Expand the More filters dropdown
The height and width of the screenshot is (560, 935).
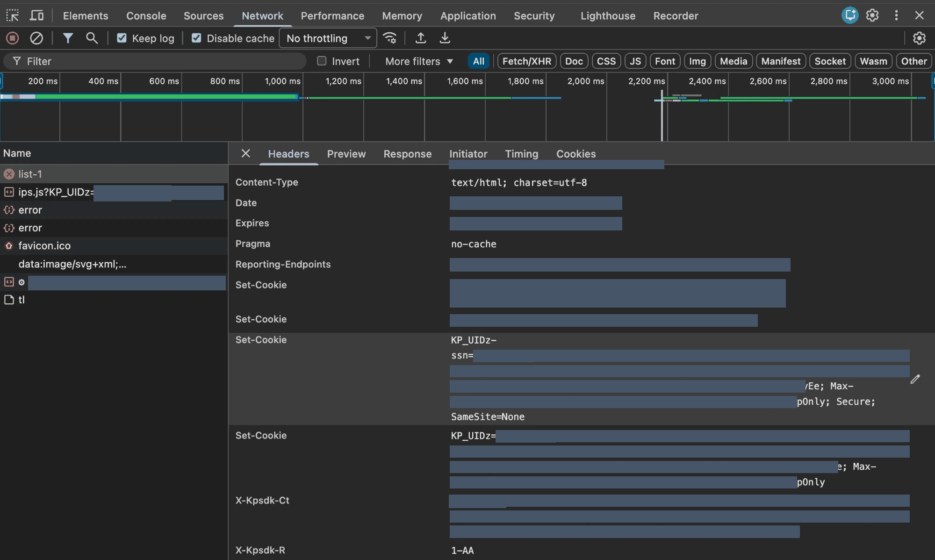pyautogui.click(x=419, y=61)
